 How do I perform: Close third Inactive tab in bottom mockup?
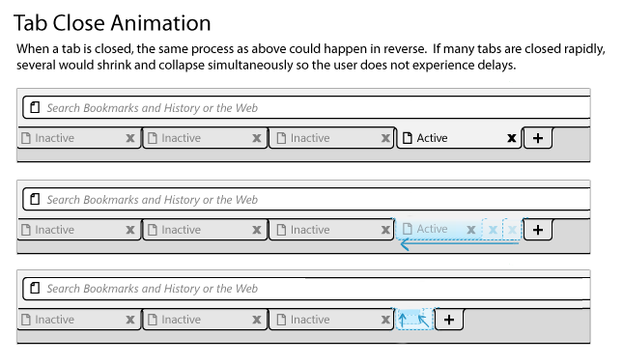pos(385,320)
